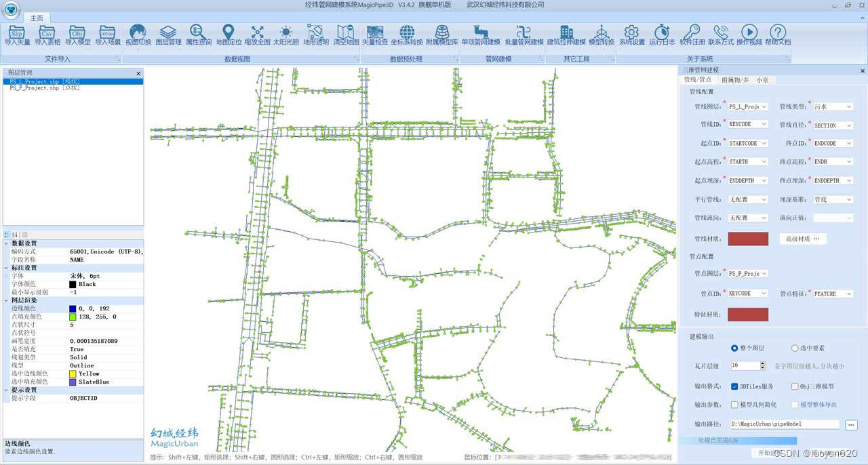Screen dimensions: 868x465
Task: Expand the 起点高程 STARTH dropdown
Action: click(748, 162)
